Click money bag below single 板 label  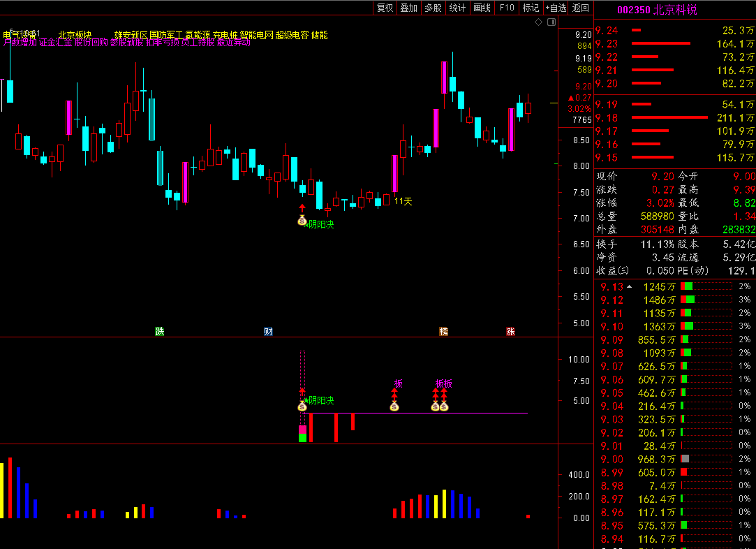pos(394,407)
